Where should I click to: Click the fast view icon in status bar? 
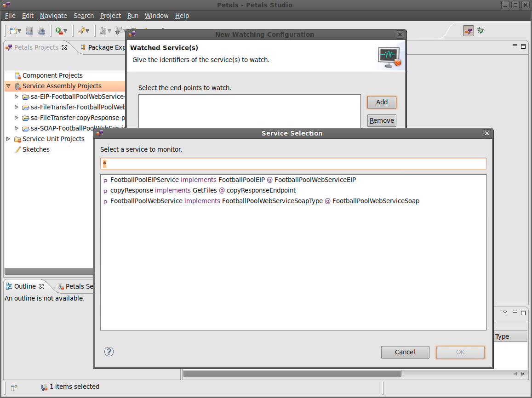tap(14, 387)
